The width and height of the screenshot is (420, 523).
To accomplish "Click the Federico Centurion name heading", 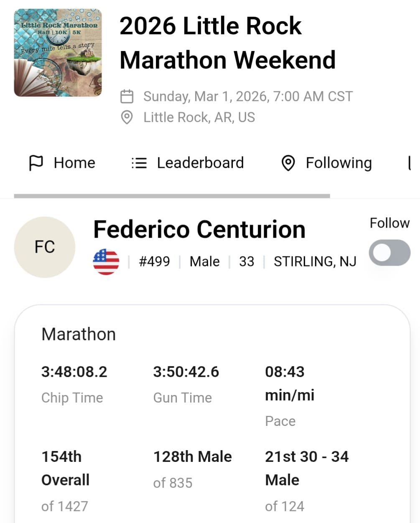I will tap(199, 229).
